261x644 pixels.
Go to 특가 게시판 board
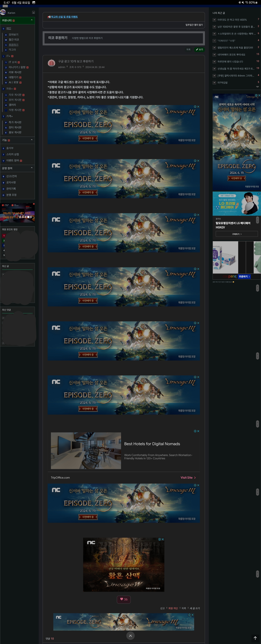coord(15,122)
